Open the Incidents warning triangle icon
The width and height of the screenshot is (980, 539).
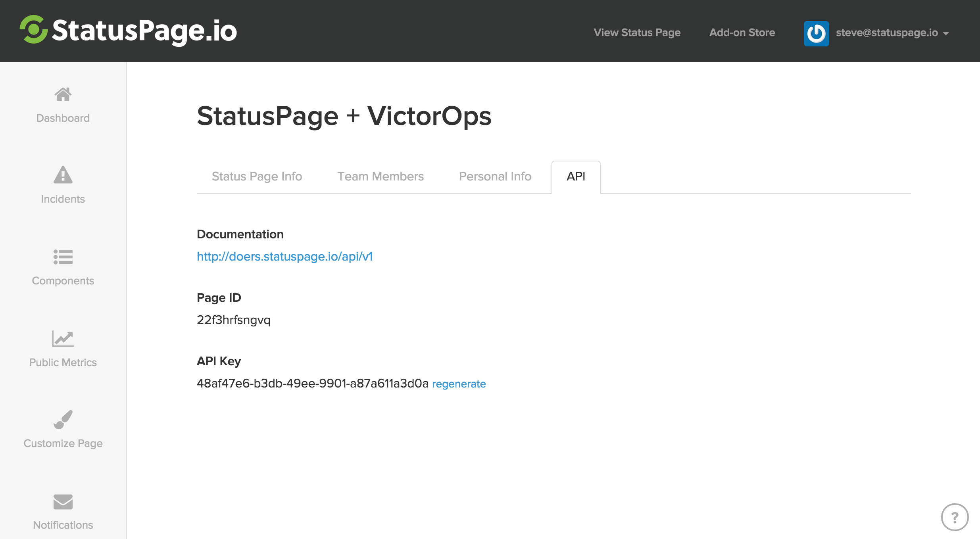point(63,175)
